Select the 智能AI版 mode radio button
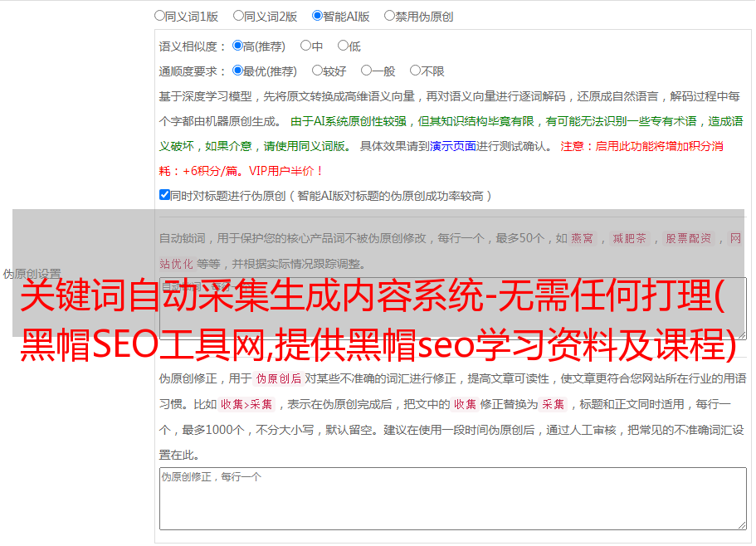Screen dimensions: 756x546 coord(317,16)
